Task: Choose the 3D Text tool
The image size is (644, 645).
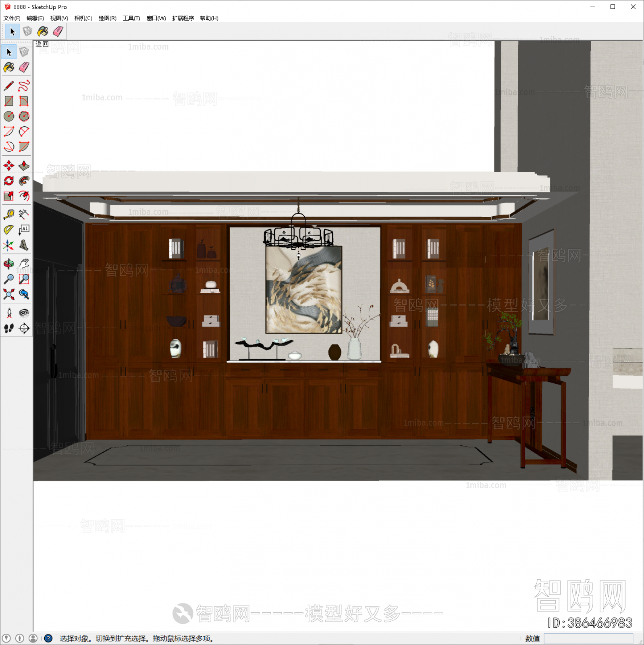Action: pyautogui.click(x=24, y=245)
